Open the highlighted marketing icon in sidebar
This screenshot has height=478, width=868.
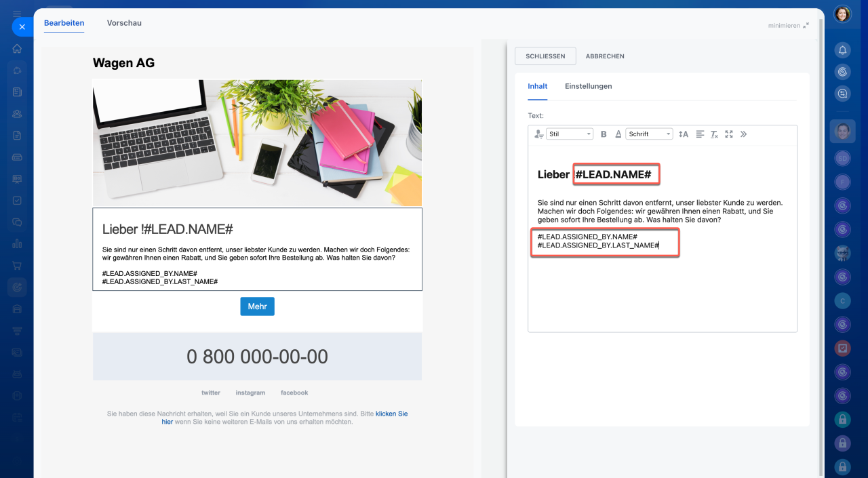(17, 287)
